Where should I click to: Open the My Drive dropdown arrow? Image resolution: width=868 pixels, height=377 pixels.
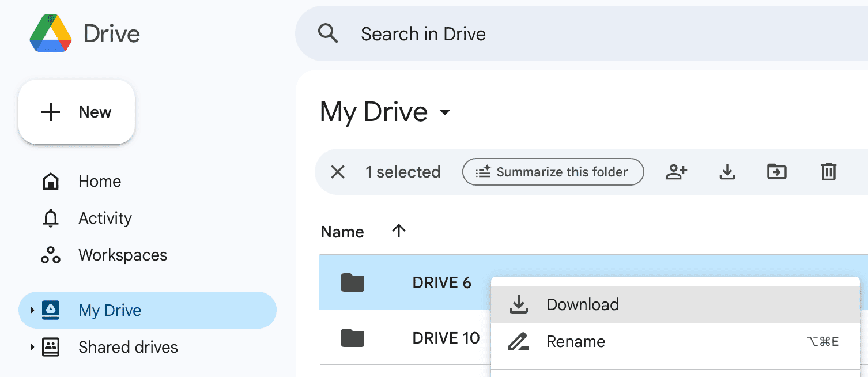(x=444, y=113)
